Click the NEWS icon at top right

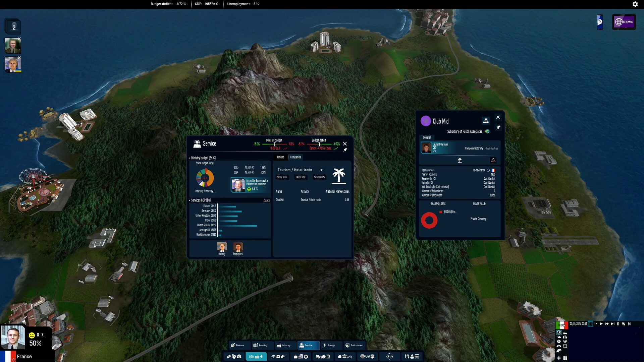tap(624, 21)
